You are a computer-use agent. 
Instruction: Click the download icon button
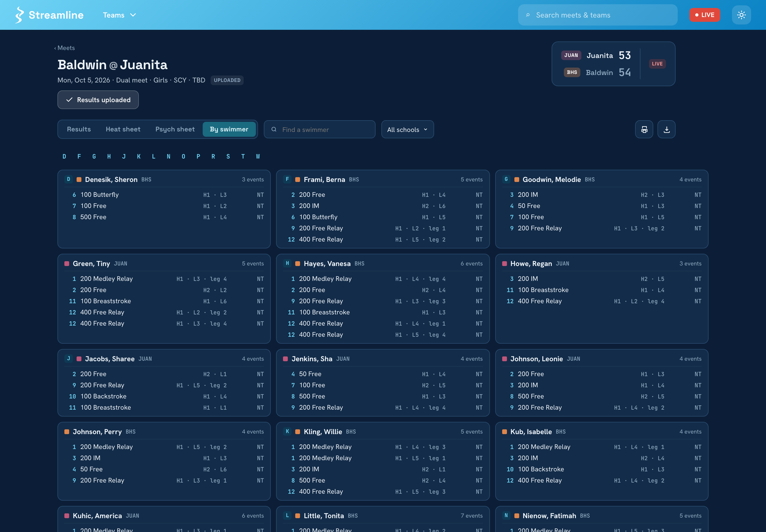666,129
